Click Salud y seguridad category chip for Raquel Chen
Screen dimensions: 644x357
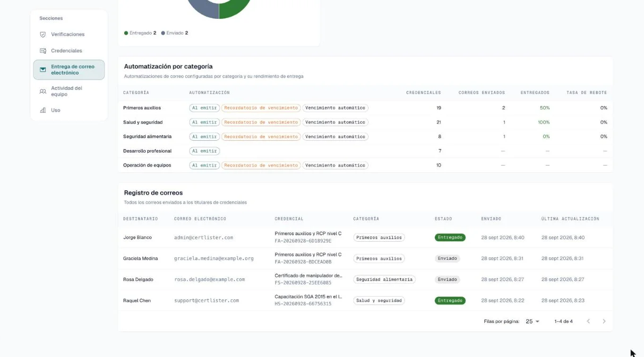click(x=379, y=300)
